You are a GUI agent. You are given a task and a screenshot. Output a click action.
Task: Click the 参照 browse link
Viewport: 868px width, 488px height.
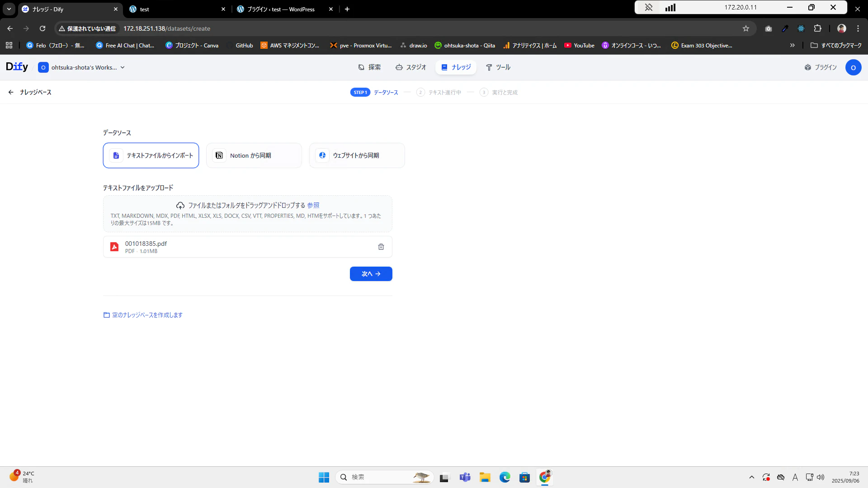pyautogui.click(x=313, y=205)
